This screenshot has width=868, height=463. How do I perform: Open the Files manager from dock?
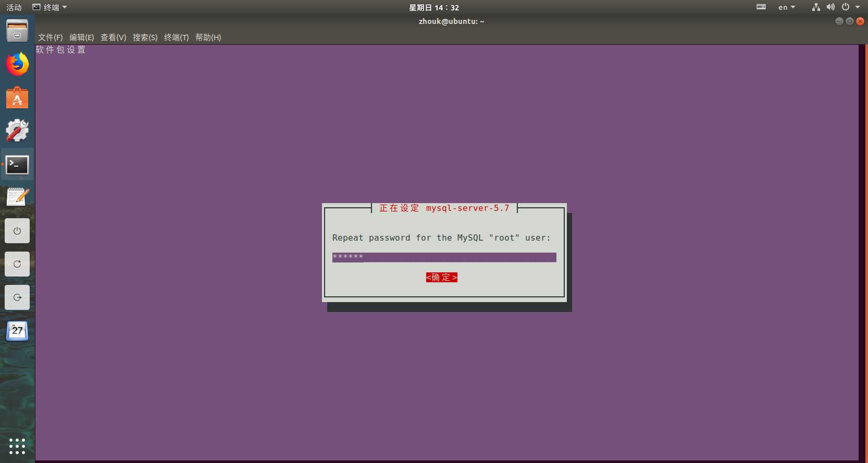[x=17, y=31]
